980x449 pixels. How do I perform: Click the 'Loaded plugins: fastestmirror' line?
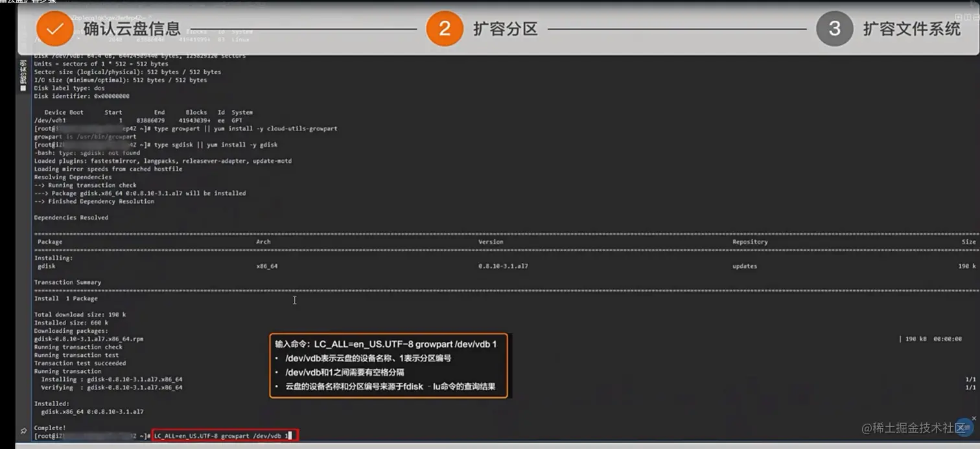click(x=163, y=161)
